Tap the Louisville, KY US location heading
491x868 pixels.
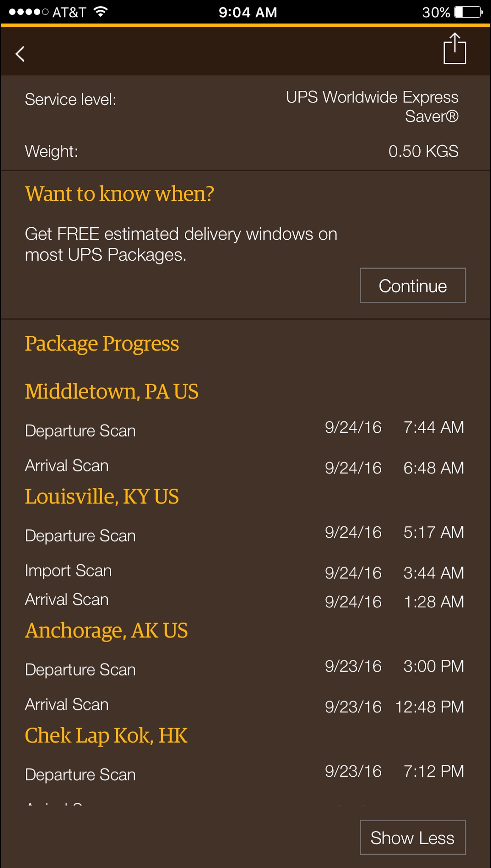pyautogui.click(x=102, y=497)
